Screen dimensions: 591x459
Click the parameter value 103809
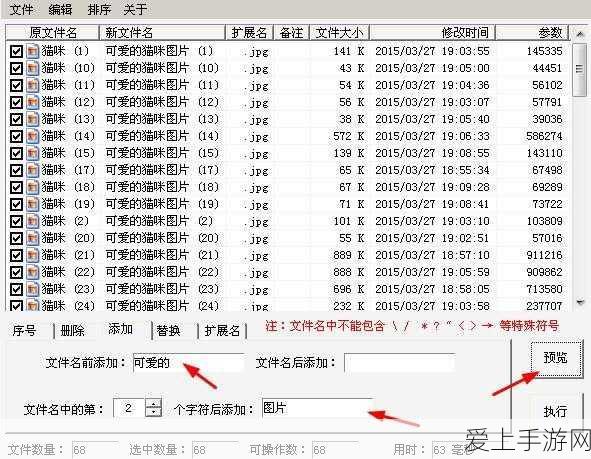pos(544,221)
